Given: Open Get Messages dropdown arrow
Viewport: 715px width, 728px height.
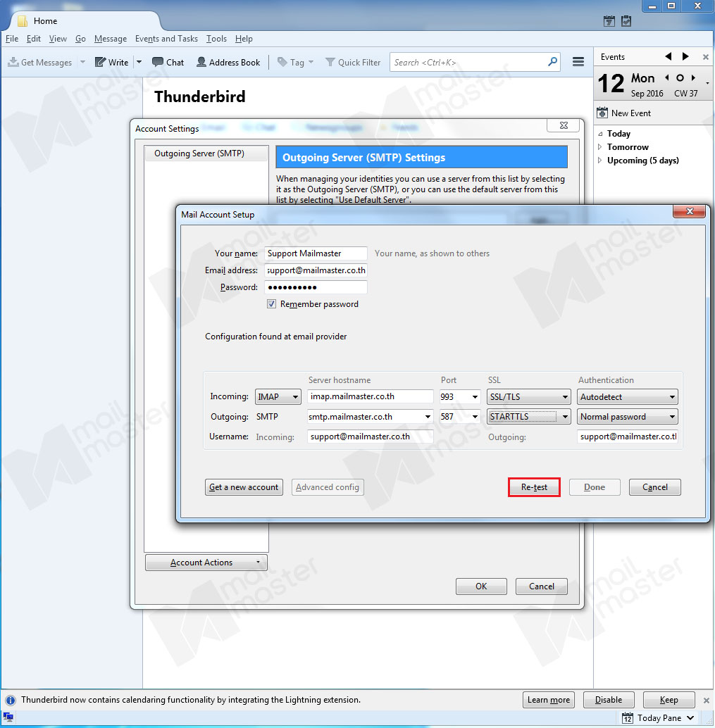Looking at the screenshot, I should click(x=82, y=62).
